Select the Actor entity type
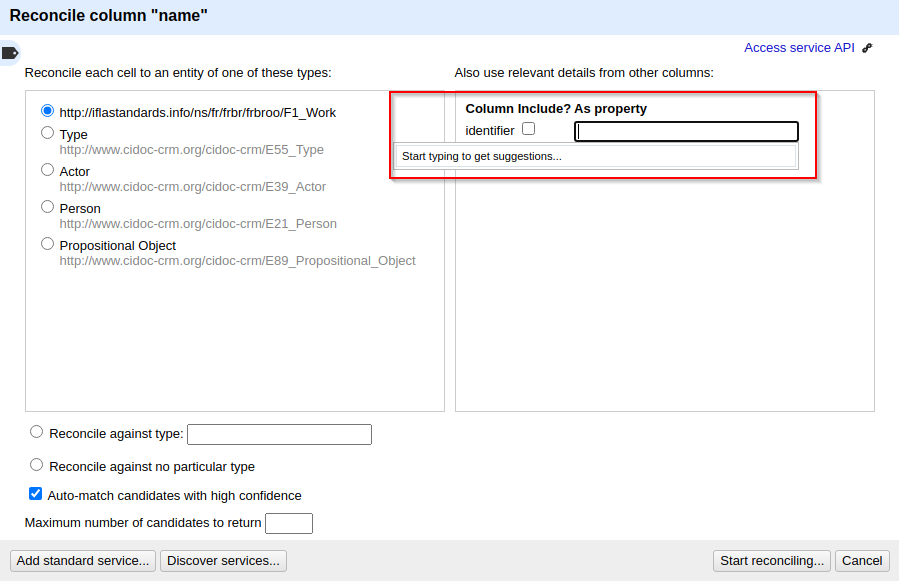899x581 pixels. click(x=47, y=169)
